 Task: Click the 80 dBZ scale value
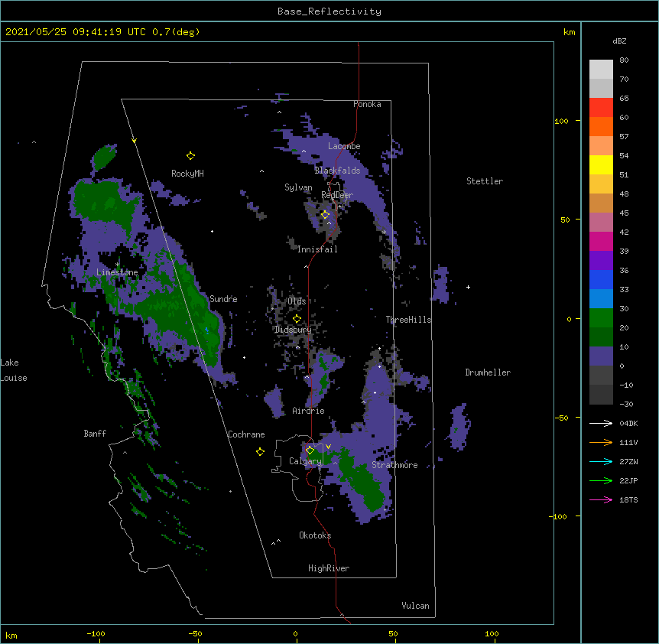click(x=624, y=60)
